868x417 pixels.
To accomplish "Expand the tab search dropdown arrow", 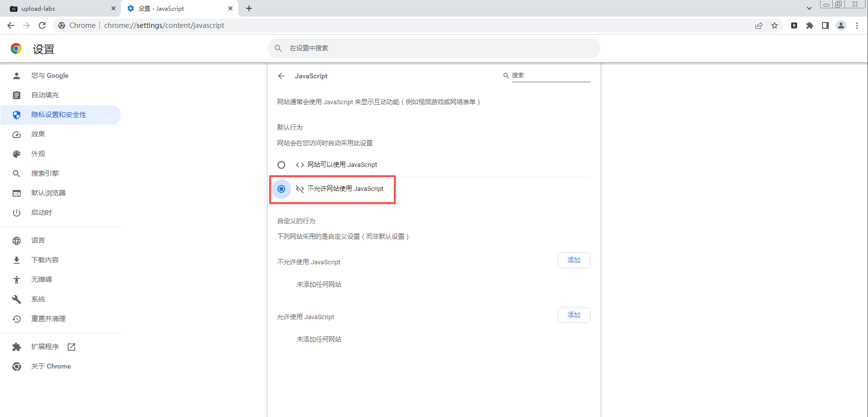I will [809, 8].
